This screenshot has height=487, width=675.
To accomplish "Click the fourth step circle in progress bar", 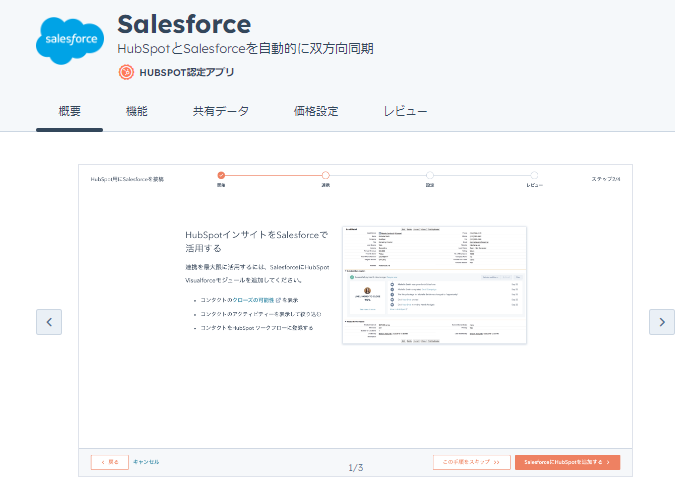I will tap(534, 175).
